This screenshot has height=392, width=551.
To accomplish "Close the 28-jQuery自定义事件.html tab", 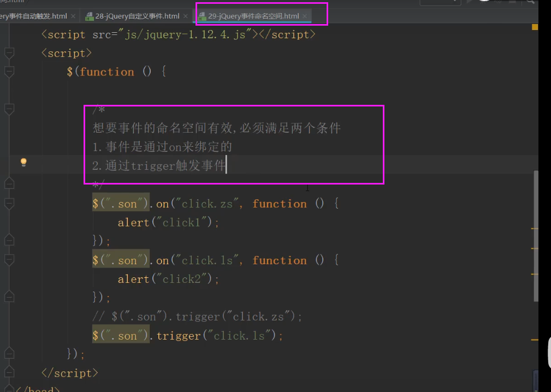I will pos(186,16).
